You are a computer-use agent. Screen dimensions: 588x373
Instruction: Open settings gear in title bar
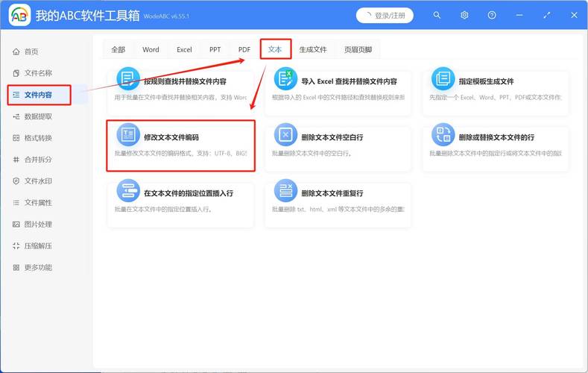464,15
